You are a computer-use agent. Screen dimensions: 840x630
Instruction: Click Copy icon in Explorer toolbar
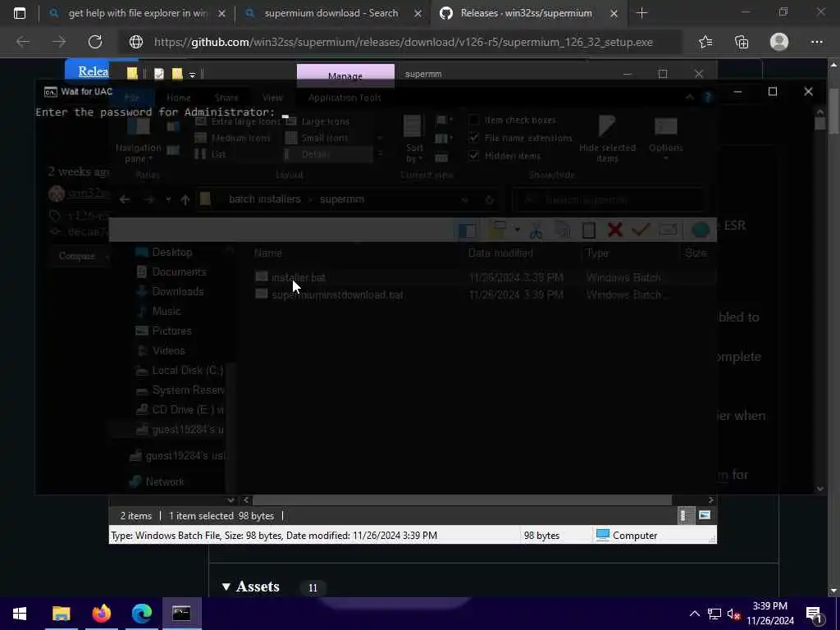click(561, 231)
